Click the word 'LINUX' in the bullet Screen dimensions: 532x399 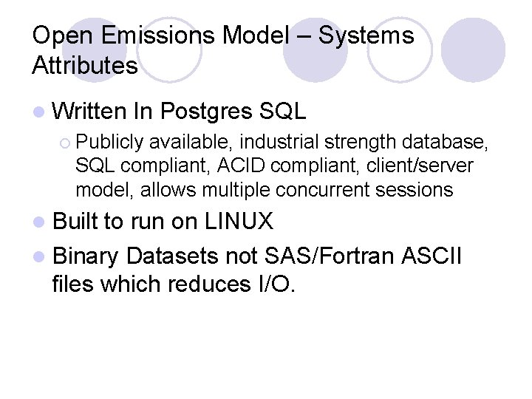(238, 221)
